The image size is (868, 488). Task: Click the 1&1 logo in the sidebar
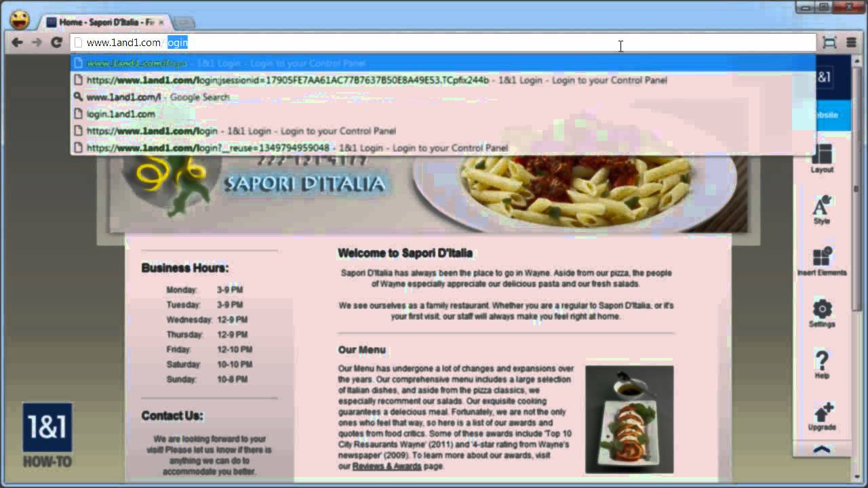tap(823, 77)
